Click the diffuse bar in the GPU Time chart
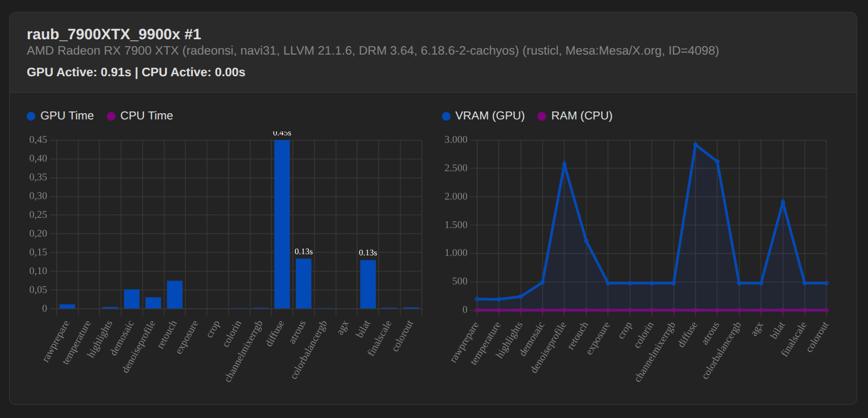 pos(282,224)
